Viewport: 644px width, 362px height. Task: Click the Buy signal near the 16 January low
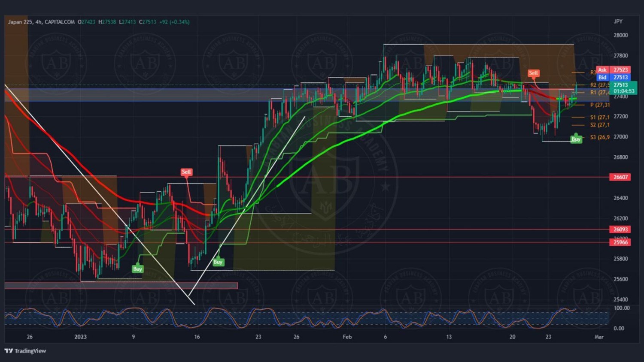click(x=218, y=262)
